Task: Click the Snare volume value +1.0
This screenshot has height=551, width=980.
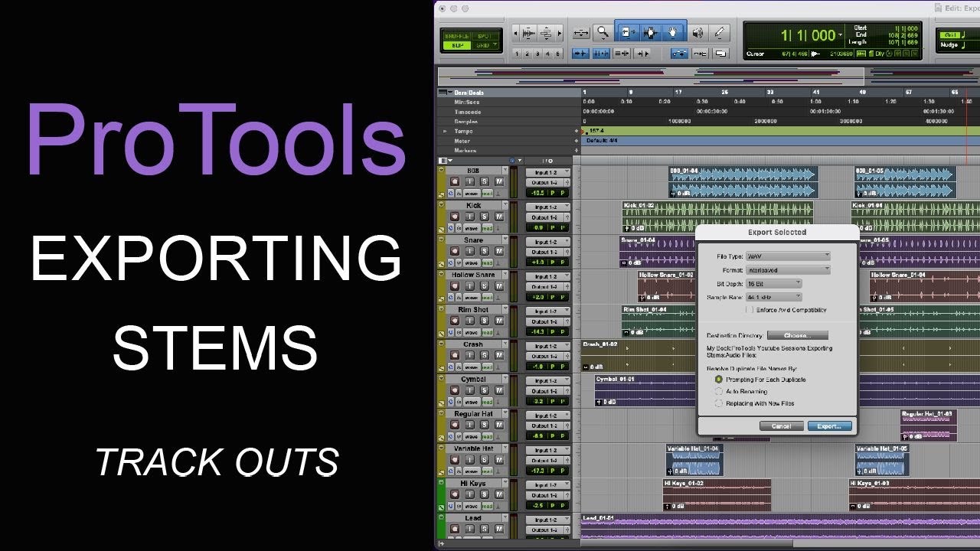Action: (x=537, y=262)
